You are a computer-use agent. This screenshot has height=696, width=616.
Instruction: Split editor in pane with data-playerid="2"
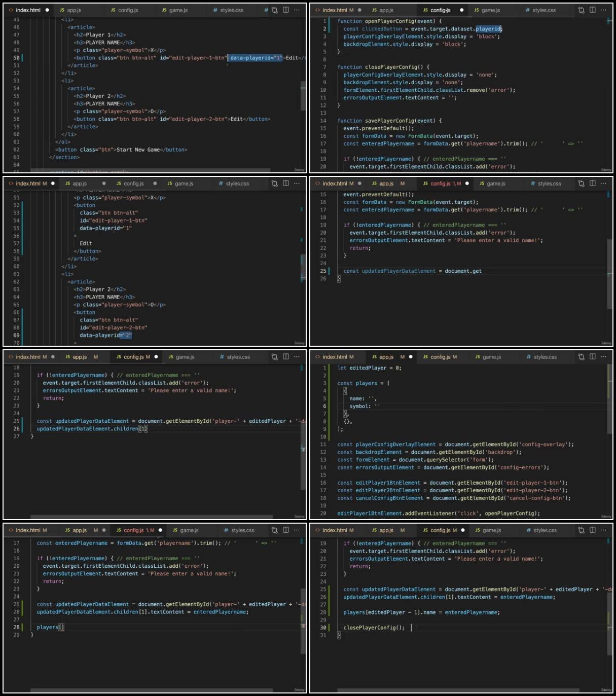coord(286,184)
